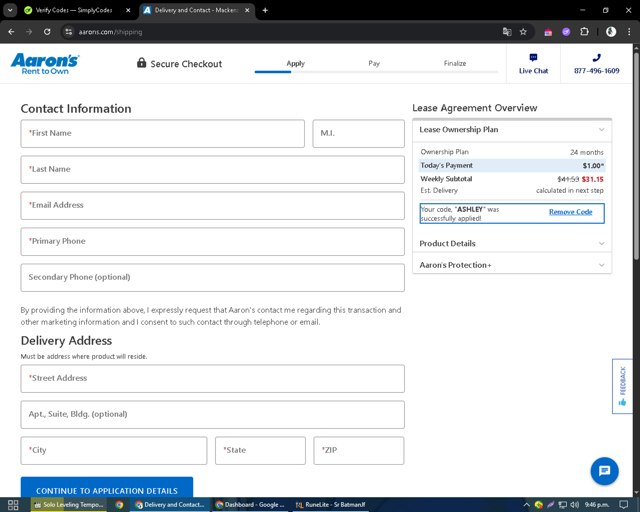
Task: Click the Aaron's Rent to Own logo
Action: 45,64
